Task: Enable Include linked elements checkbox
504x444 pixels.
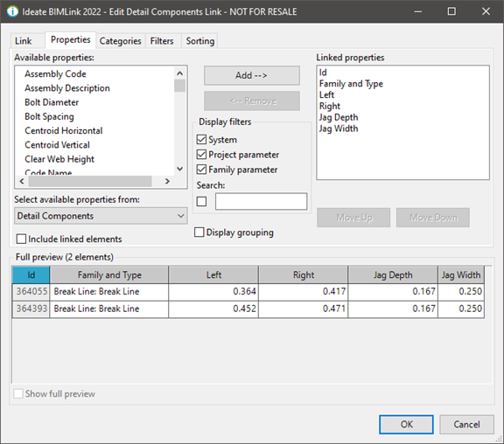Action: (x=21, y=239)
